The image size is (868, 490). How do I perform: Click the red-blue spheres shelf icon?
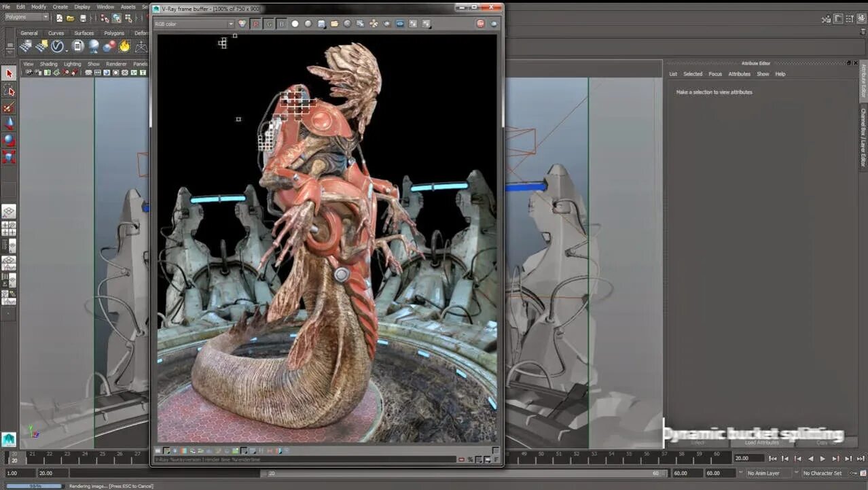(109, 46)
